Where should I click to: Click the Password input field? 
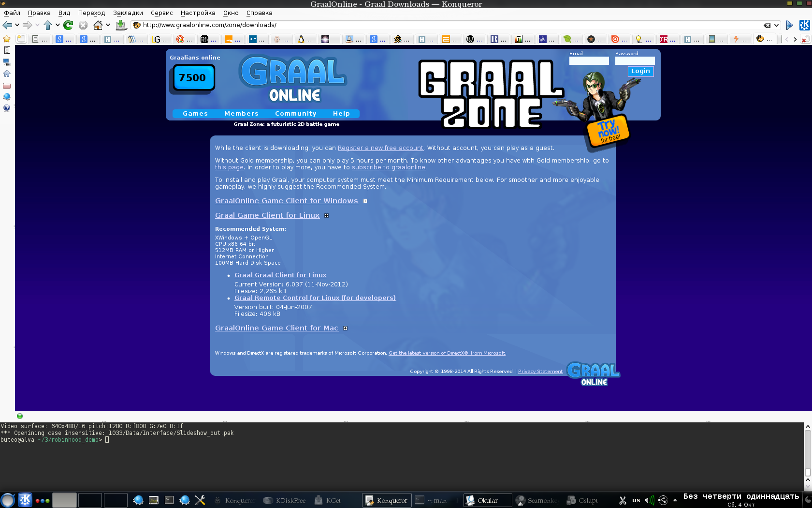(x=635, y=60)
